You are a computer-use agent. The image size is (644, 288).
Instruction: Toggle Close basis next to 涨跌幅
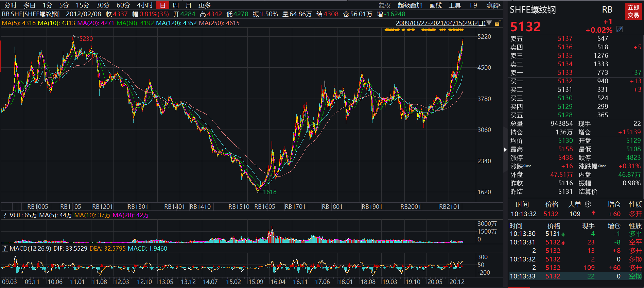602,166
